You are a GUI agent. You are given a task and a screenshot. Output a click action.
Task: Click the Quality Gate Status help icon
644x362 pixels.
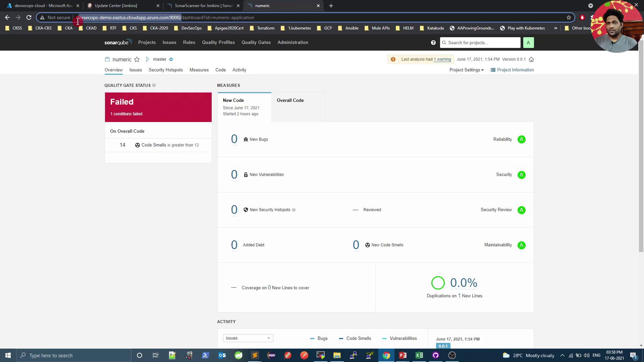coord(154,85)
